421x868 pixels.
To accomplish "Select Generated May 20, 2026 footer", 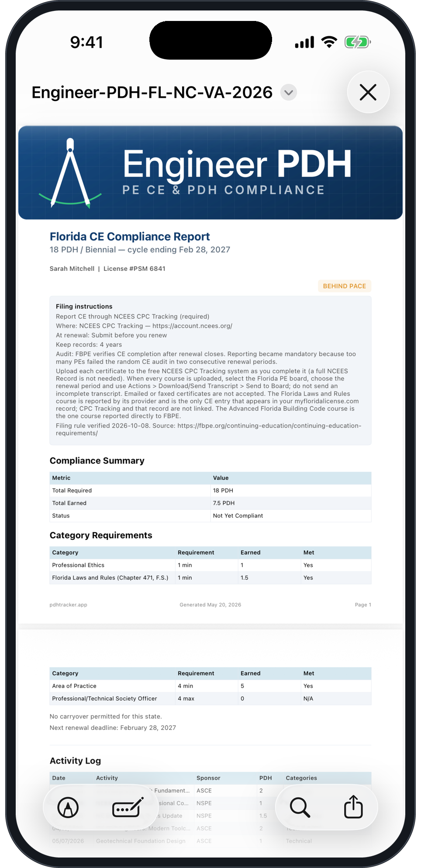I will tap(210, 605).
